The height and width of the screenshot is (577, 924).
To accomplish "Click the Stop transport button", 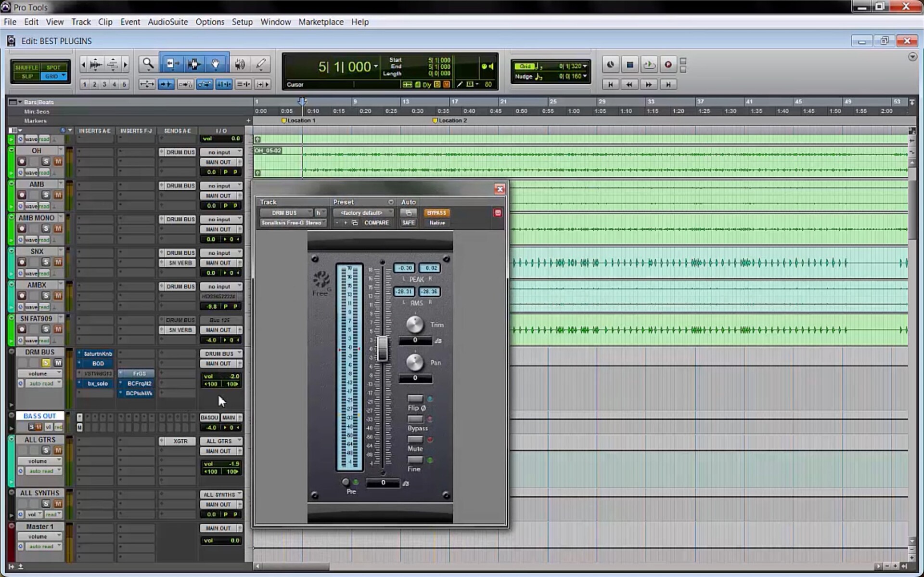I will tap(629, 65).
